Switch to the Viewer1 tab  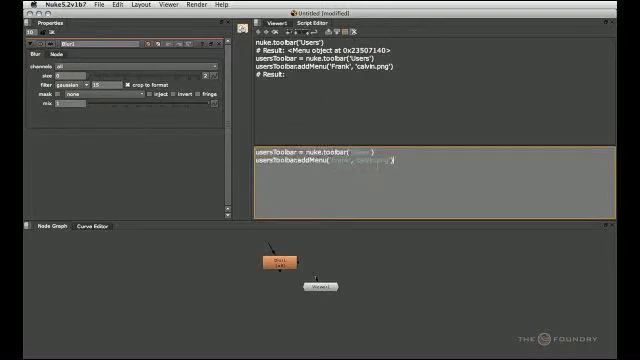(277, 23)
